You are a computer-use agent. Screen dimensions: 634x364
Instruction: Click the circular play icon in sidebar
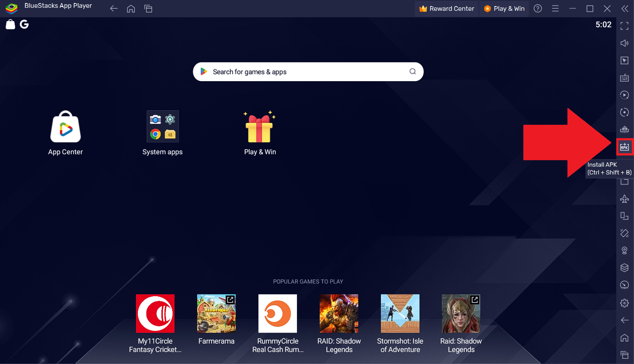pyautogui.click(x=624, y=95)
